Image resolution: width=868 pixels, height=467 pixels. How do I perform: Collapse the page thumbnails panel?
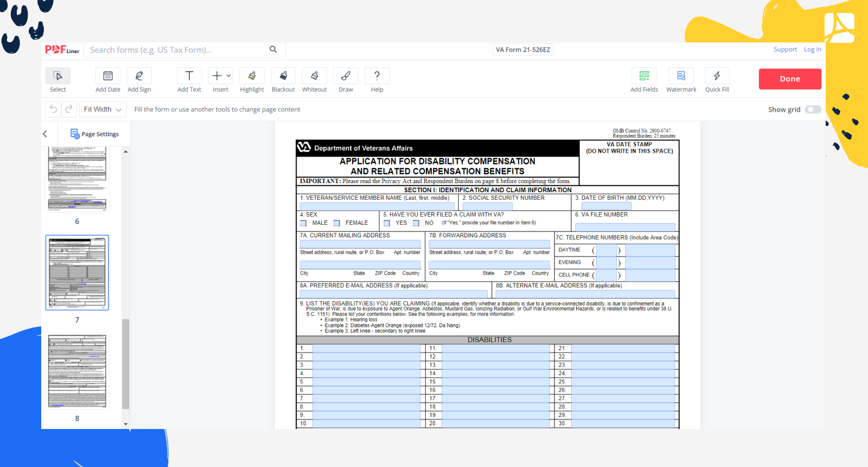(x=45, y=134)
